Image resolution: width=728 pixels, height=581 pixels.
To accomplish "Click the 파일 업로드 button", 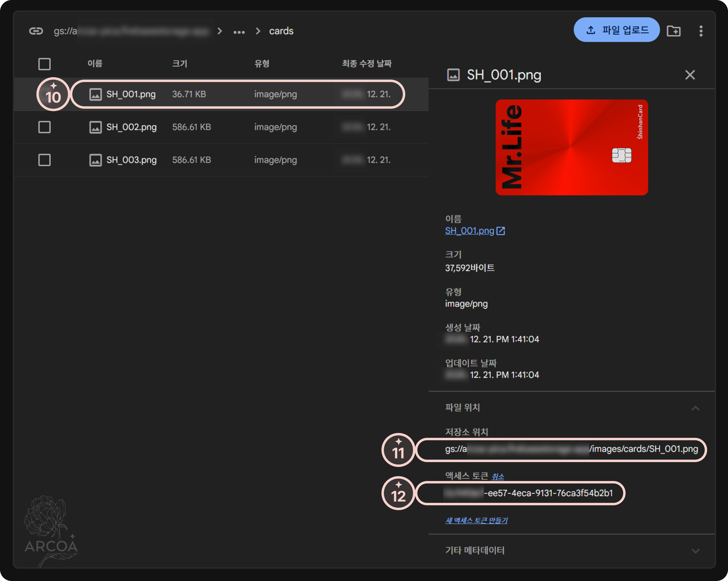I will [x=616, y=30].
